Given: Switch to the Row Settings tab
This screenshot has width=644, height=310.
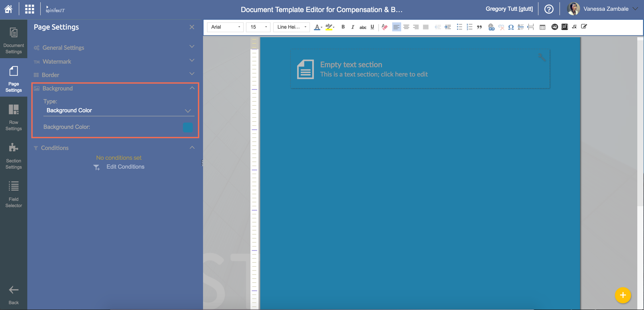Looking at the screenshot, I should pyautogui.click(x=13, y=117).
